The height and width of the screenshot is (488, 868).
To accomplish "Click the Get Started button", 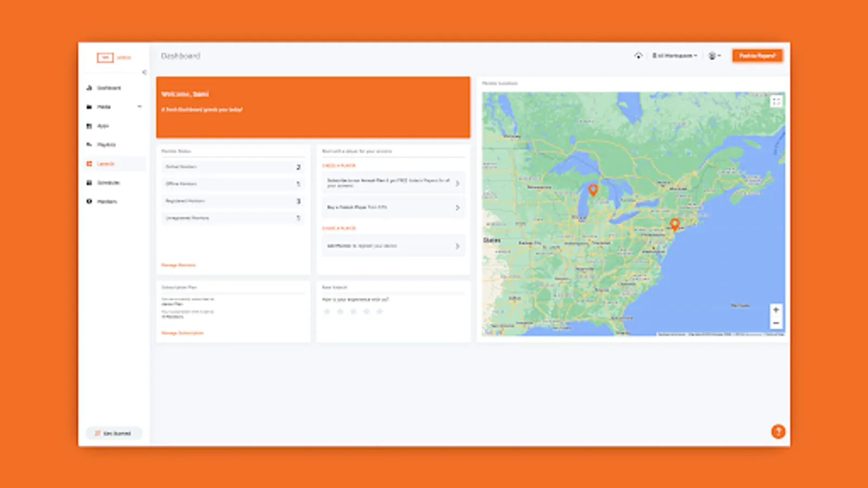I will point(114,433).
